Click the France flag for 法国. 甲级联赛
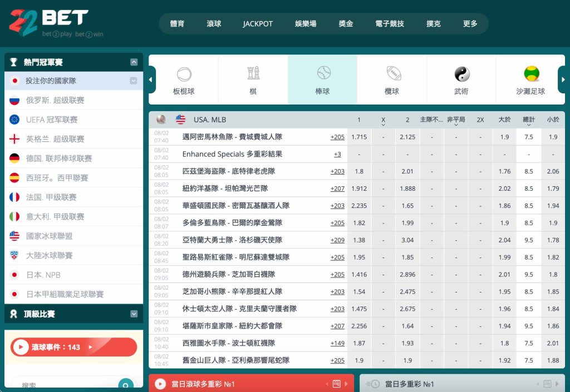570x392 pixels. [x=14, y=197]
